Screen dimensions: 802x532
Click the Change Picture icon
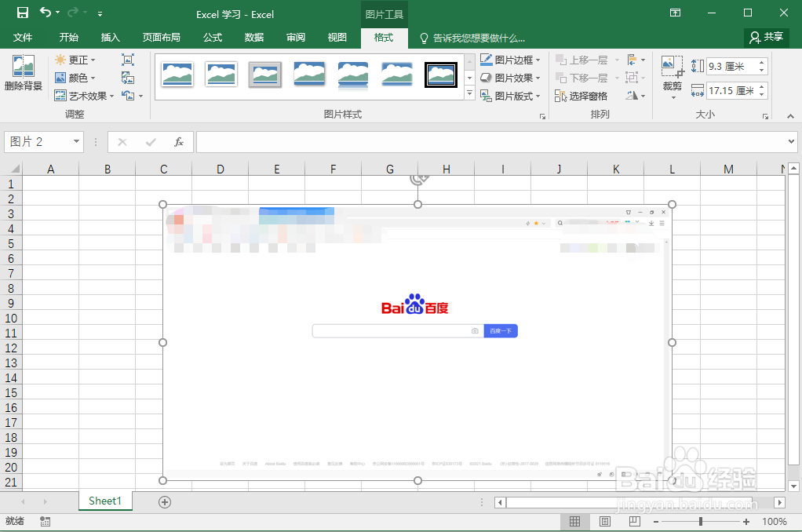pos(128,78)
